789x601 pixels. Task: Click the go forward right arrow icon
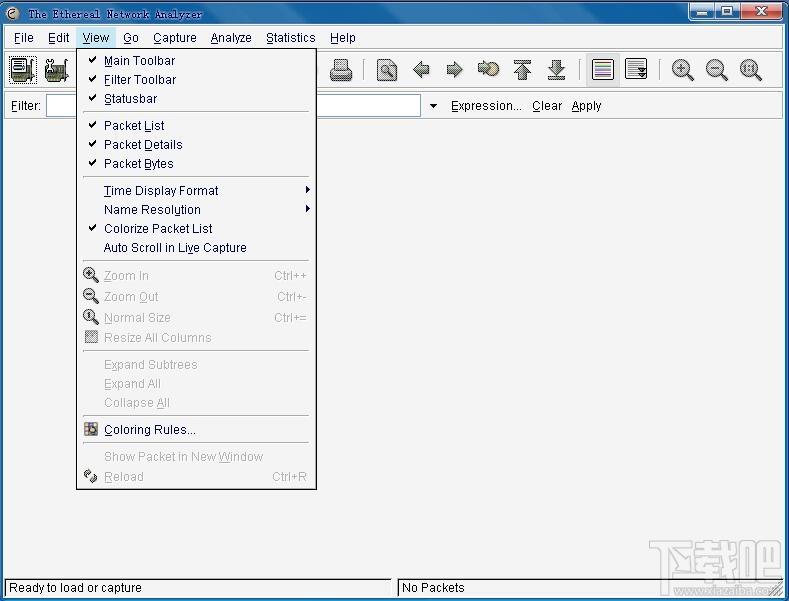point(454,69)
